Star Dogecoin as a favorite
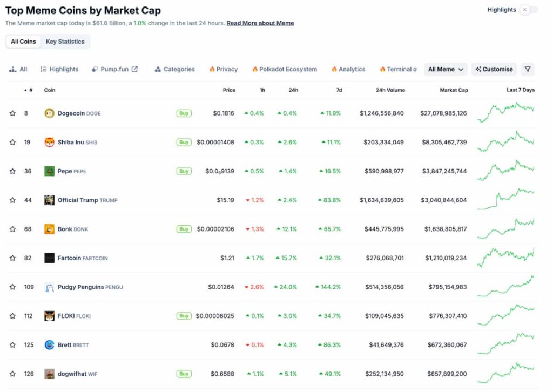This screenshot has height=392, width=553. pyautogui.click(x=13, y=113)
